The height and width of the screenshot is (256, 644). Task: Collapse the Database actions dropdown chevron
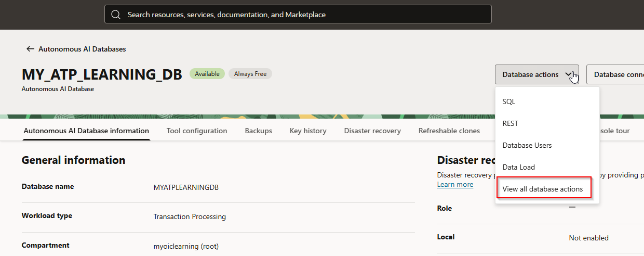tap(569, 74)
